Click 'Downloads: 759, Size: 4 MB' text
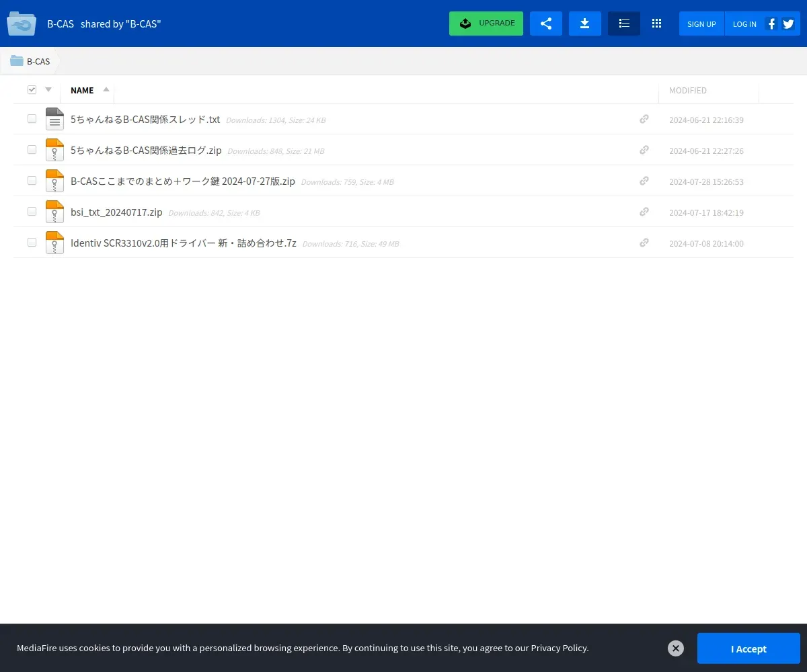The width and height of the screenshot is (807, 672). pos(347,182)
